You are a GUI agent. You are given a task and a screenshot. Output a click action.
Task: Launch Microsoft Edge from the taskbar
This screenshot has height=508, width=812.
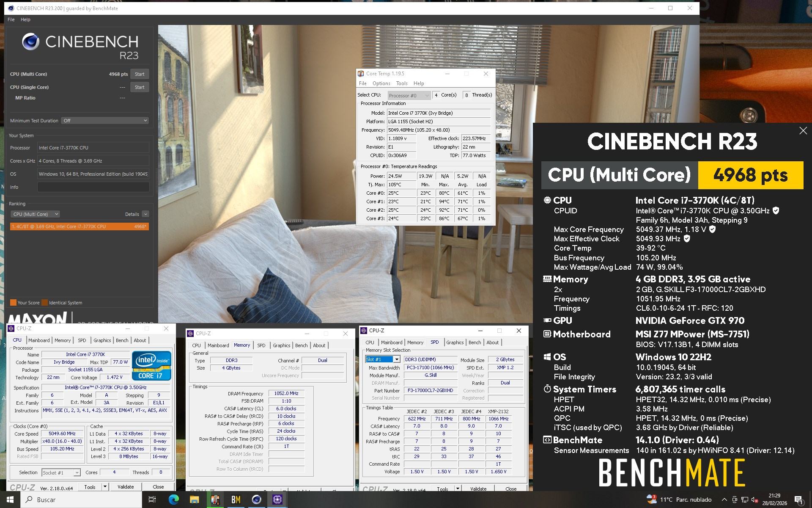pos(173,500)
